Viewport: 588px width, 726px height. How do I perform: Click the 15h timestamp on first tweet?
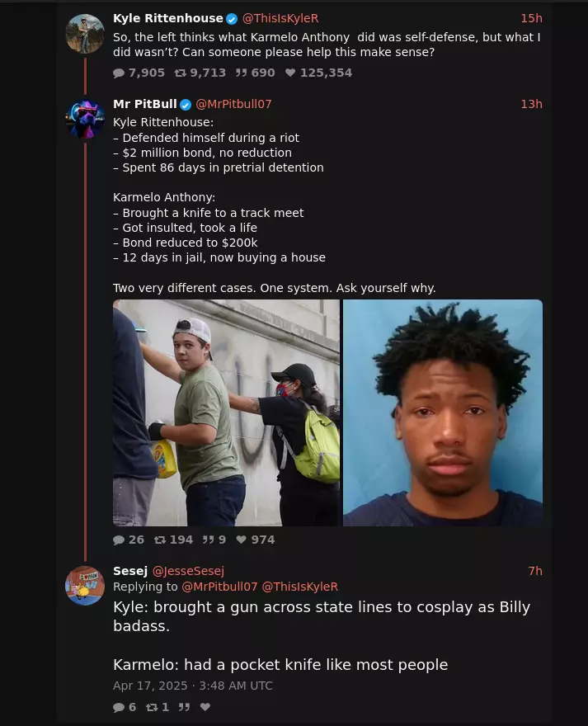coord(531,18)
